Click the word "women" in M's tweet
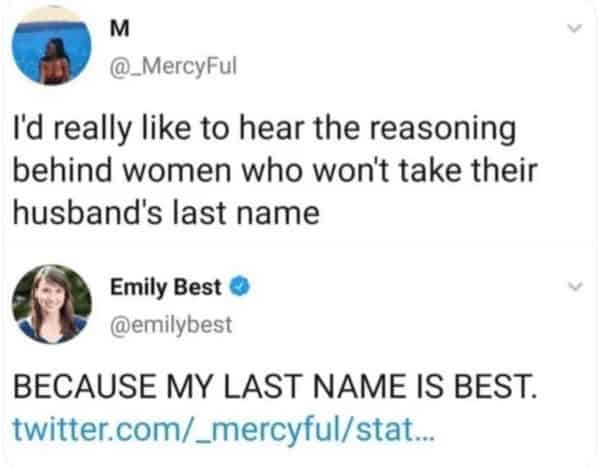Viewport: 599px width, 467px height. coord(176,173)
